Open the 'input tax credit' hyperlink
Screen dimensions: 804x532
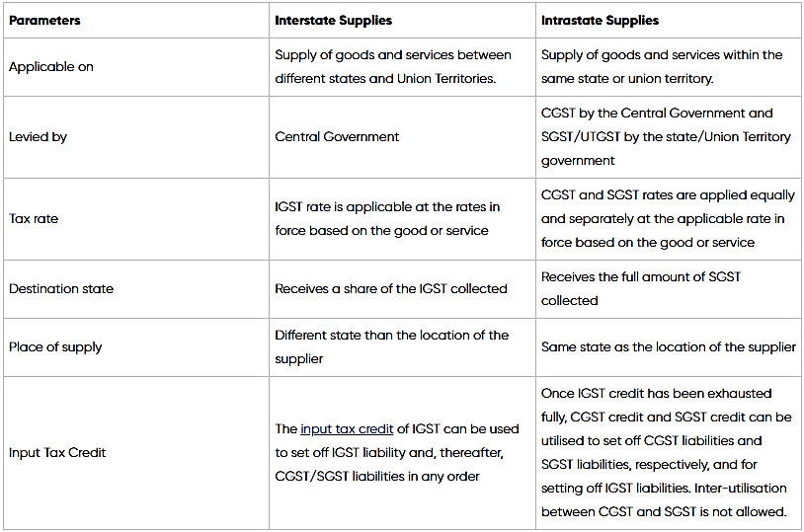[x=347, y=428]
